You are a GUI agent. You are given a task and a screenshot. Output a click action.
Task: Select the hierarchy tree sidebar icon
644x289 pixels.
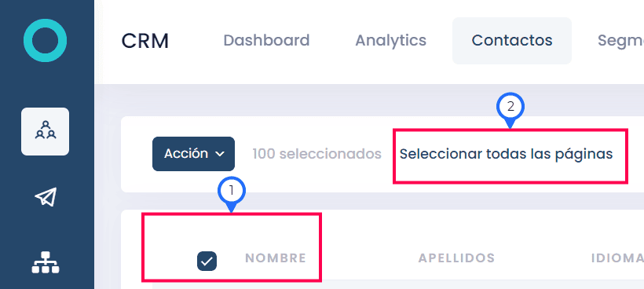46,262
